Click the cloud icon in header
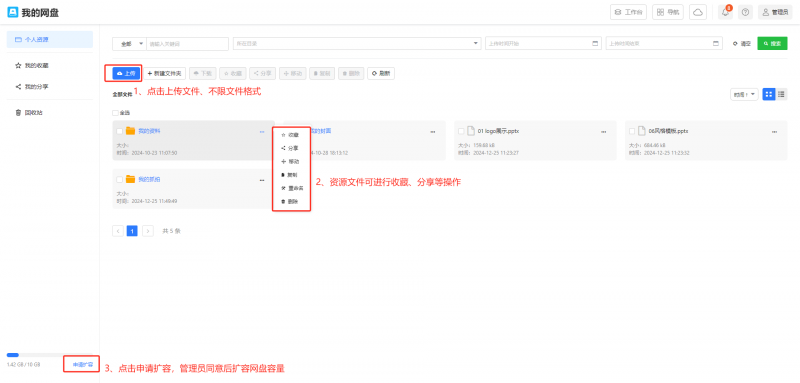This screenshot has width=800, height=383. pyautogui.click(x=697, y=12)
